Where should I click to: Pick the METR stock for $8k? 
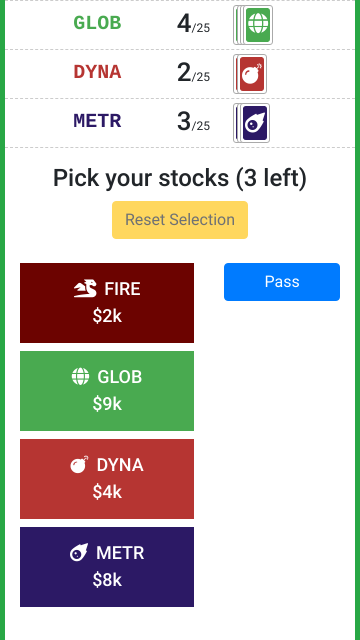coord(107,567)
